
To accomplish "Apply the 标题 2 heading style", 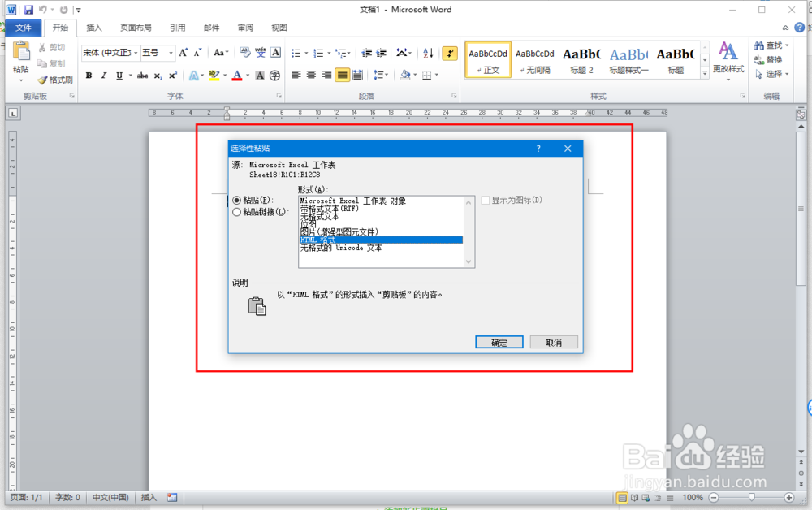I will coord(581,60).
